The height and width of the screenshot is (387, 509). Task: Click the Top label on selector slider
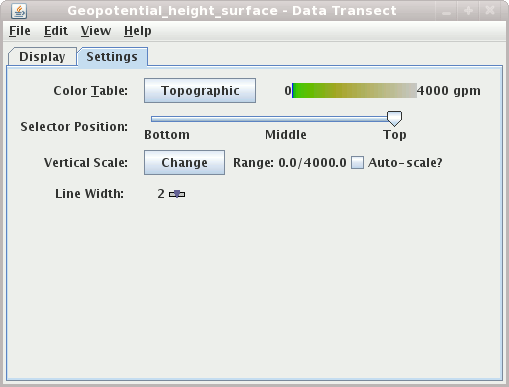pyautogui.click(x=395, y=135)
